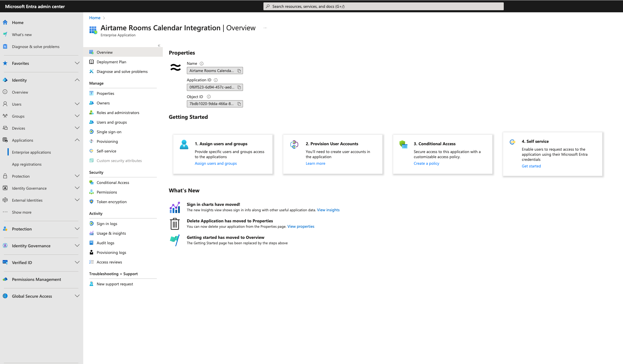Copy the Object ID value

(239, 104)
